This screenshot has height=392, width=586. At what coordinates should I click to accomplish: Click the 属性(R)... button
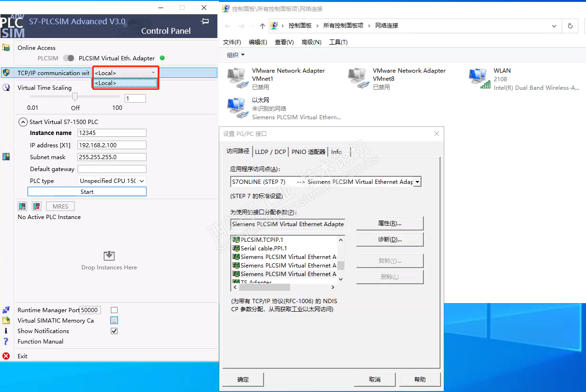(x=390, y=223)
